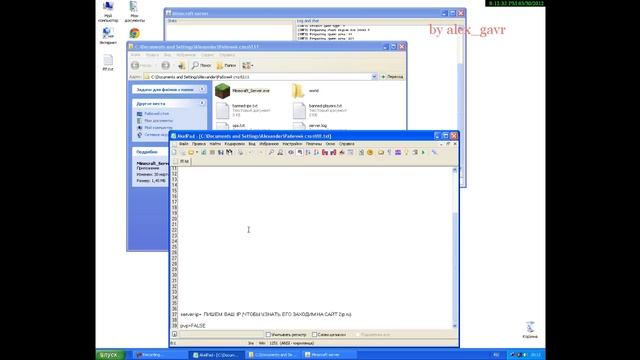Select the txt document tab in AkelPad
The width and height of the screenshot is (640, 360).
point(181,161)
